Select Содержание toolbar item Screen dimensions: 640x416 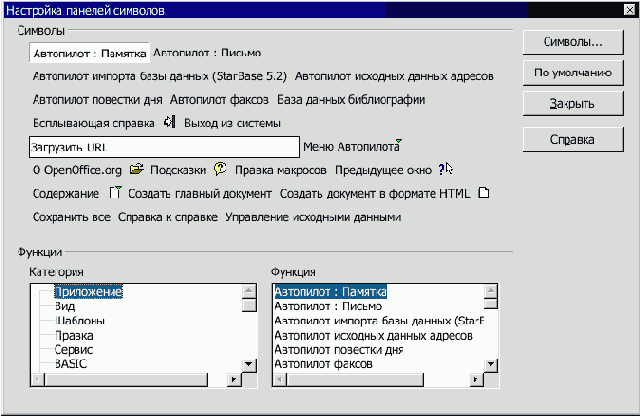pyautogui.click(x=66, y=194)
